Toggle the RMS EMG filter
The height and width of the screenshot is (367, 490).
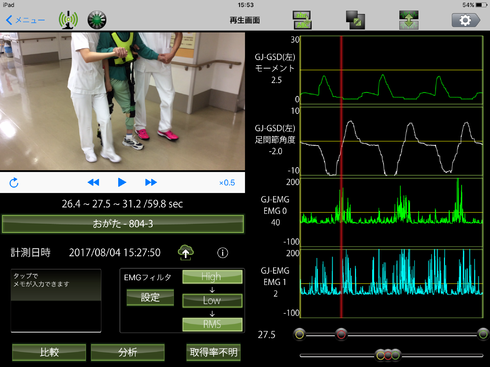[212, 324]
